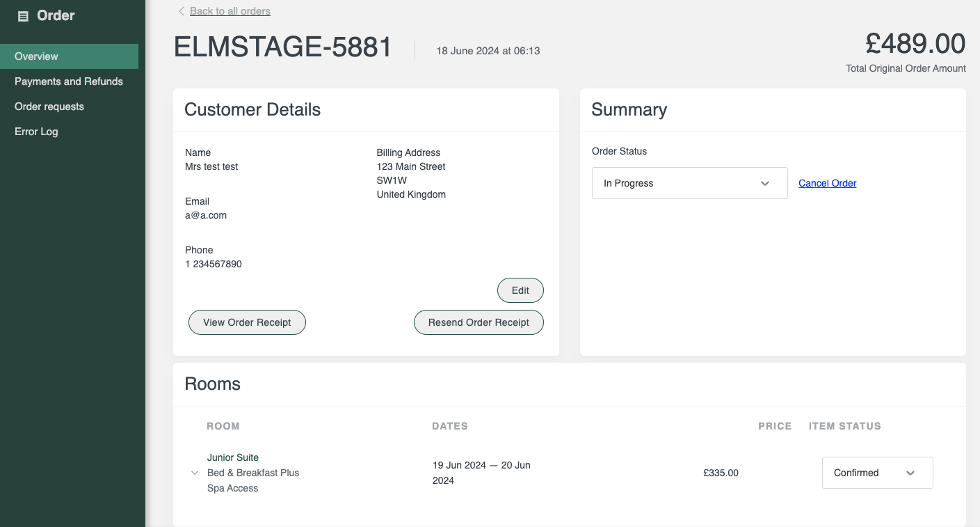Click the Cancel Order link
980x527 pixels.
click(x=828, y=183)
